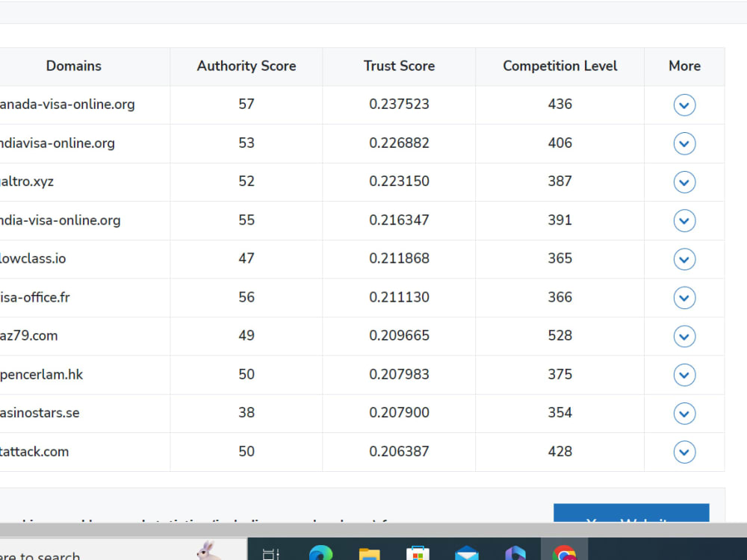Select the tattack.com domain cell

(x=85, y=452)
